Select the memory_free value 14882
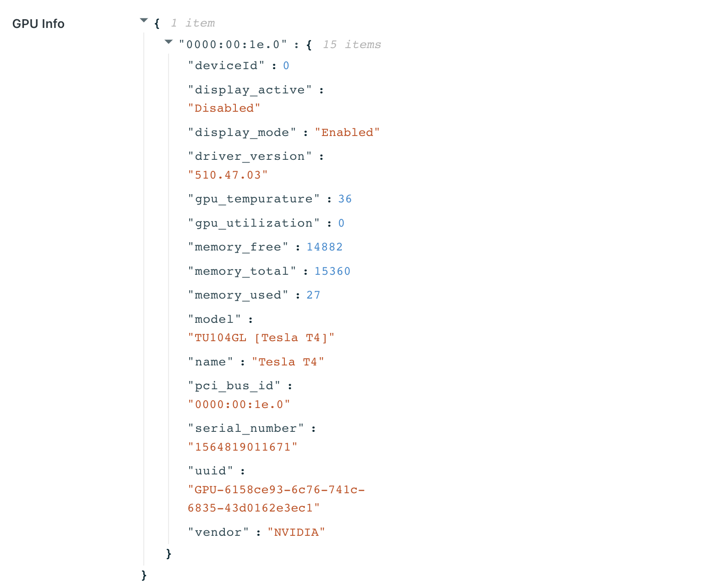The height and width of the screenshot is (588, 708). pos(324,247)
